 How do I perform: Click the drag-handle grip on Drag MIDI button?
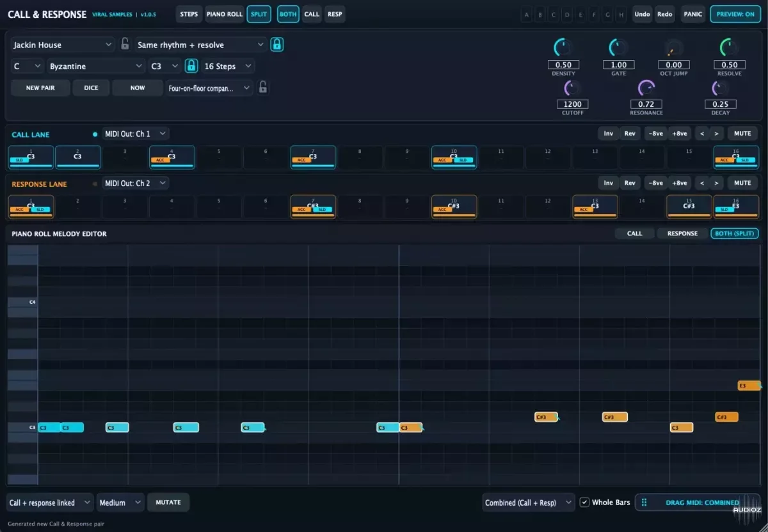click(644, 503)
